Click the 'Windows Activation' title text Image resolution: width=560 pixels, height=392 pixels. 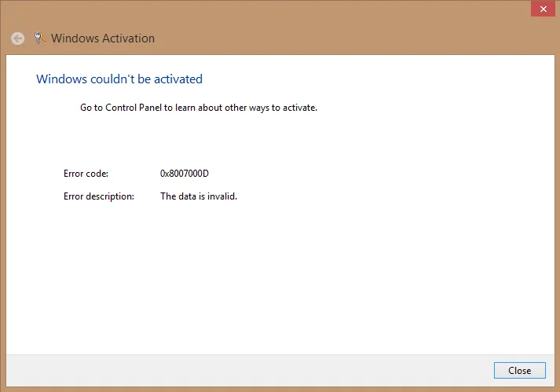tap(103, 38)
